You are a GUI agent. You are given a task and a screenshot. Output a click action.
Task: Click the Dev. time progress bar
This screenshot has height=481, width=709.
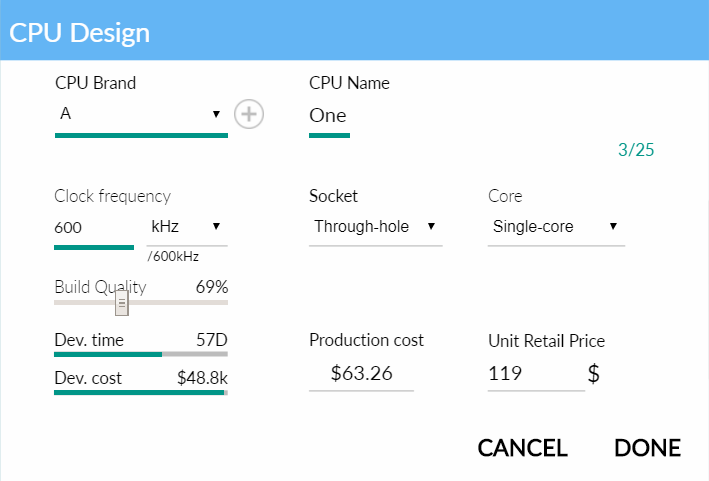point(141,354)
